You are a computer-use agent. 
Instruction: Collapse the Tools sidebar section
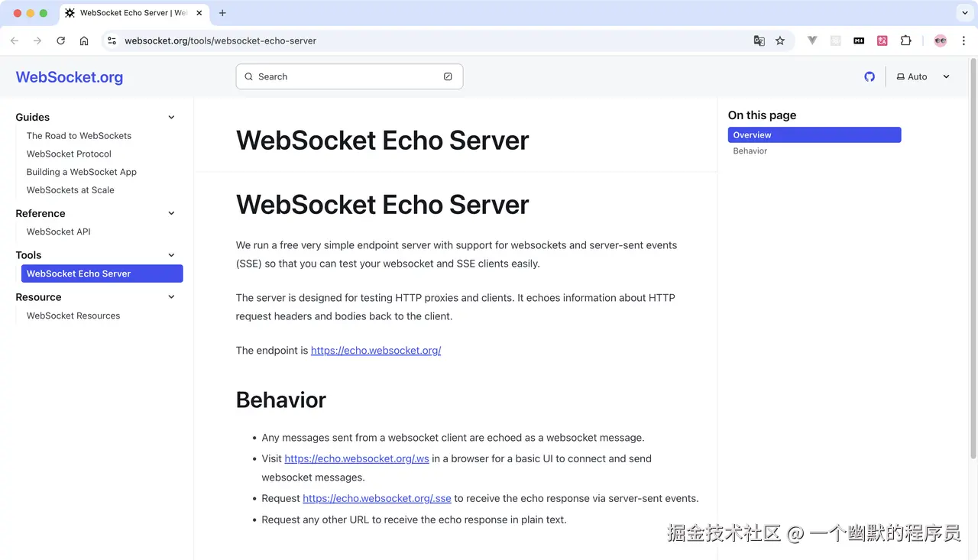click(171, 255)
